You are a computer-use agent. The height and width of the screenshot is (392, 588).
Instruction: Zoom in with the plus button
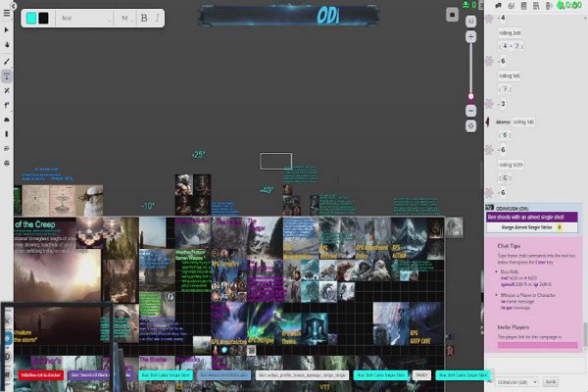click(x=471, y=37)
